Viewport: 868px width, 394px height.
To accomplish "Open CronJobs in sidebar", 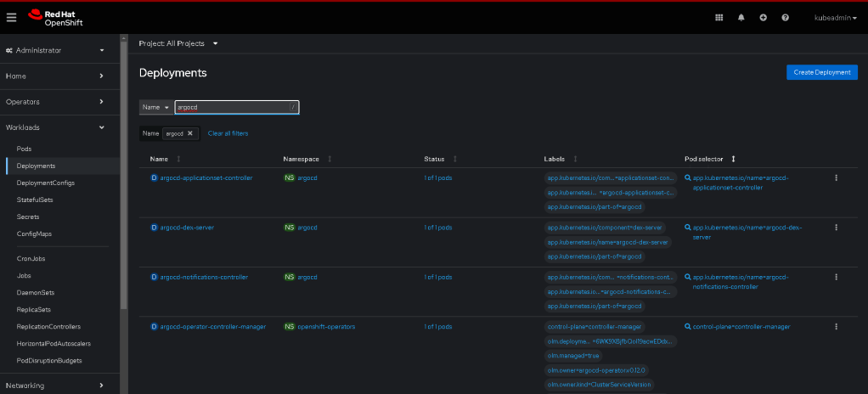I will coord(31,258).
